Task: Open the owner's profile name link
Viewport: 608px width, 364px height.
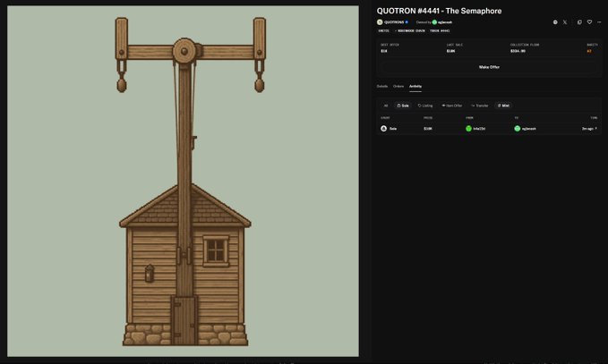Action: (445, 22)
